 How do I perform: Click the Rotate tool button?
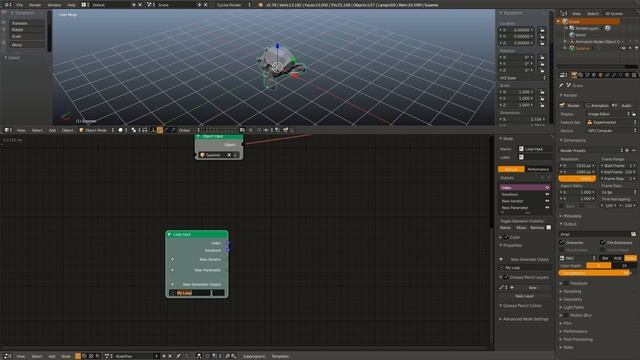click(27, 30)
